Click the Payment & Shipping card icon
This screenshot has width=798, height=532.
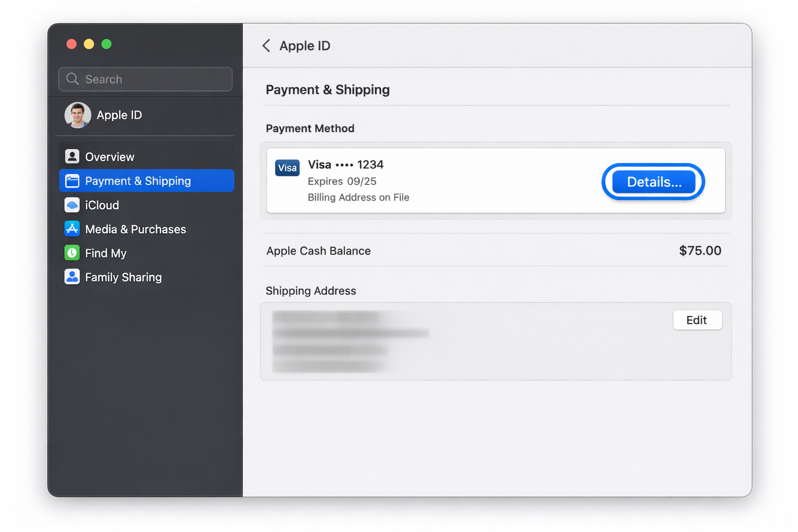[x=72, y=181]
